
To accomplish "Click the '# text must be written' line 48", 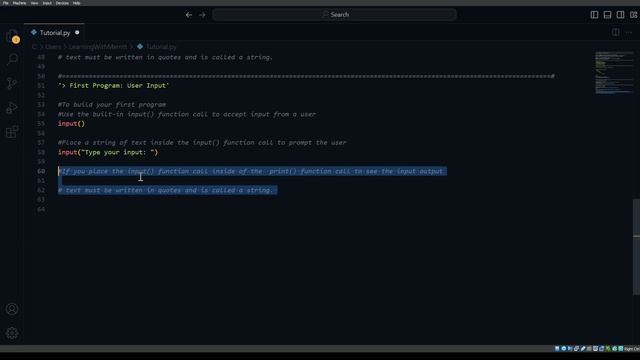I will (x=165, y=57).
